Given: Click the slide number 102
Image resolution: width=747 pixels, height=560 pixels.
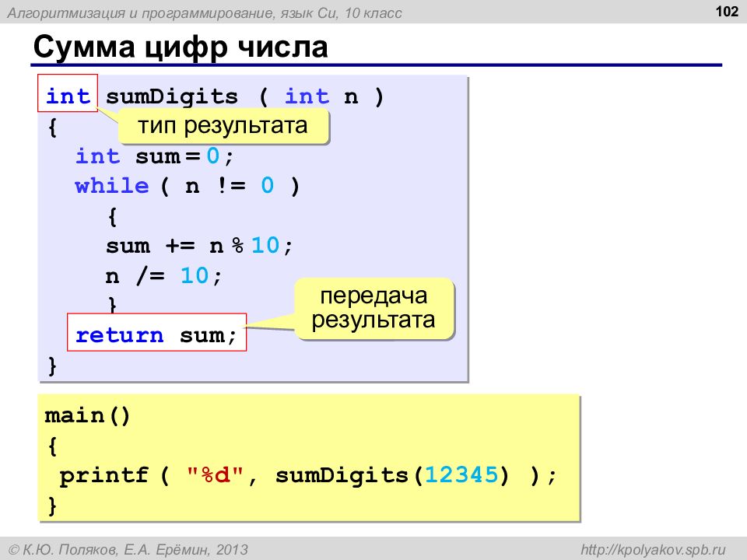Looking at the screenshot, I should [x=727, y=12].
